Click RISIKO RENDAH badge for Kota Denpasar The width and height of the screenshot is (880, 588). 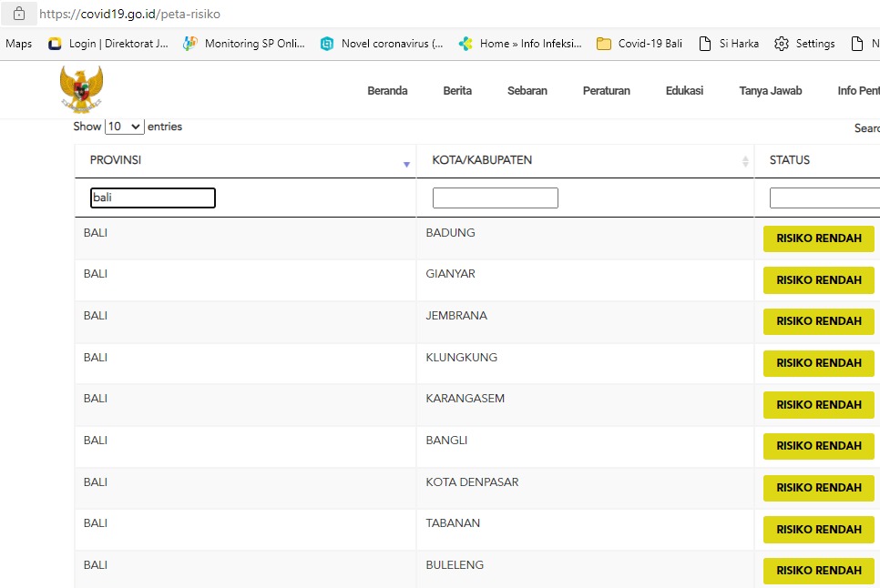[818, 488]
